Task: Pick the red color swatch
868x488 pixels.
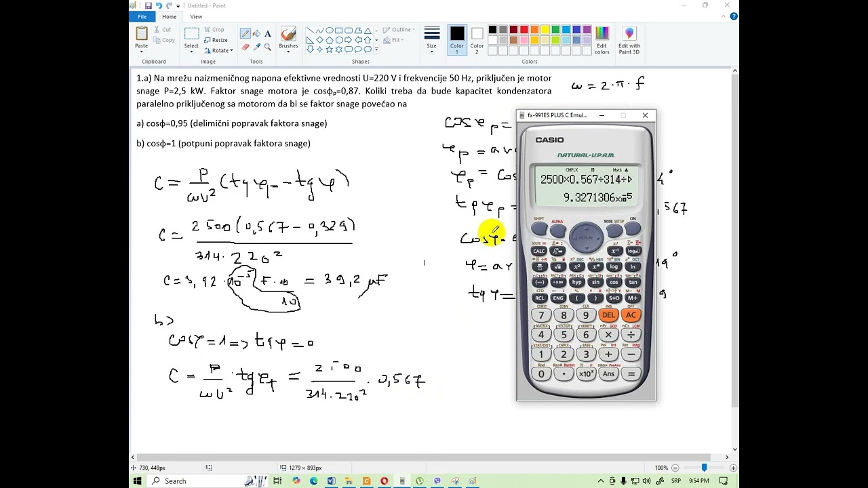Action: coord(524,30)
